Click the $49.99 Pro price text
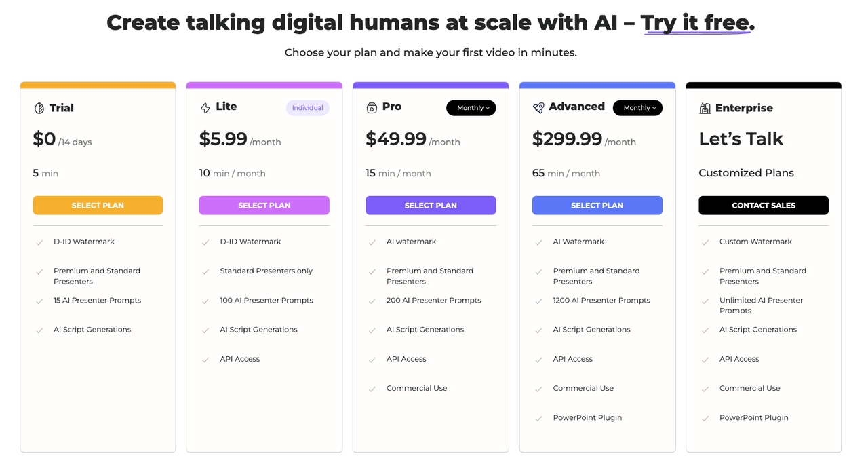This screenshot has width=868, height=460. pyautogui.click(x=396, y=139)
